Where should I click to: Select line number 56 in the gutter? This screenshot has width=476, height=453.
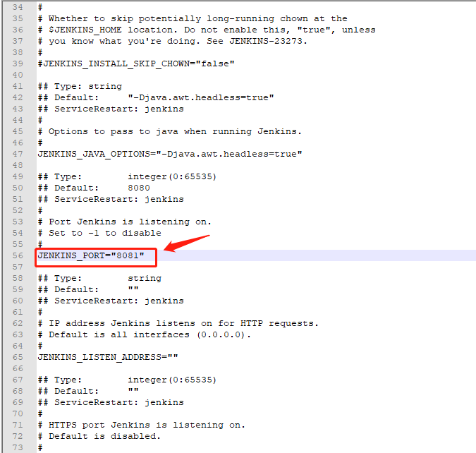(x=16, y=255)
